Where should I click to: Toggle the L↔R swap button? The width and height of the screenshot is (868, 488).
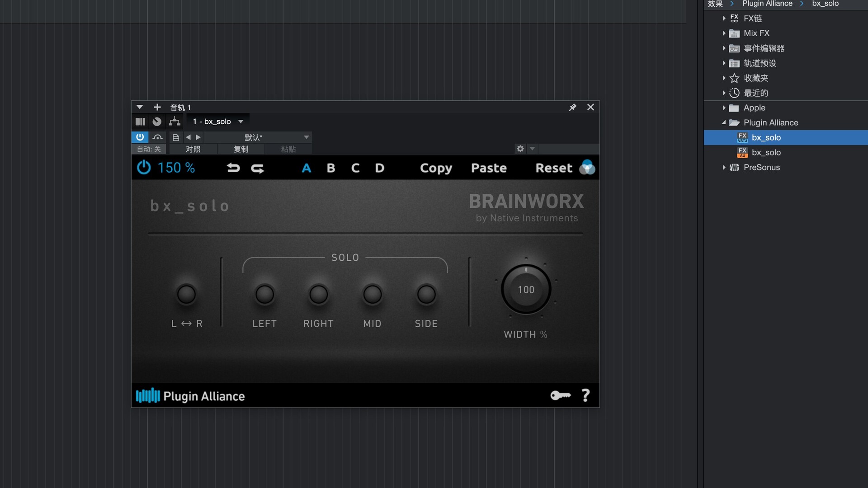(x=186, y=294)
